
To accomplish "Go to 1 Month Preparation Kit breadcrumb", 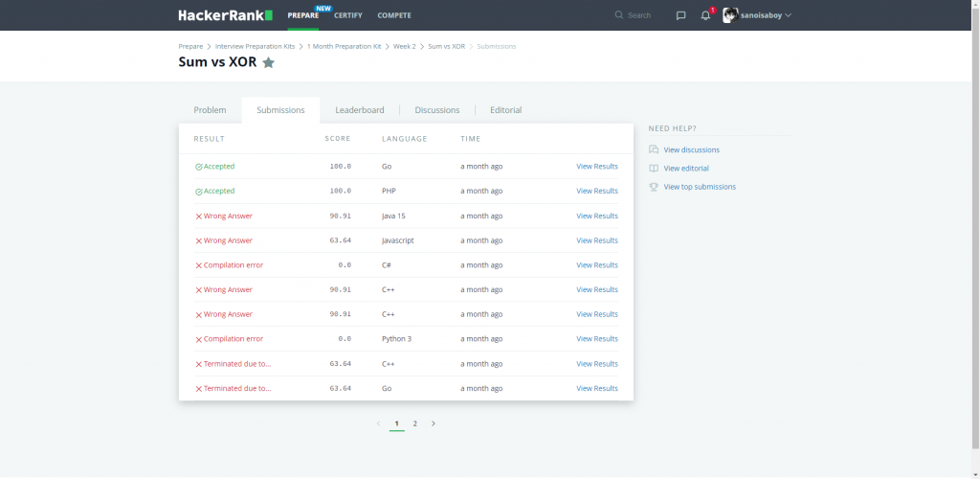I will coord(344,47).
